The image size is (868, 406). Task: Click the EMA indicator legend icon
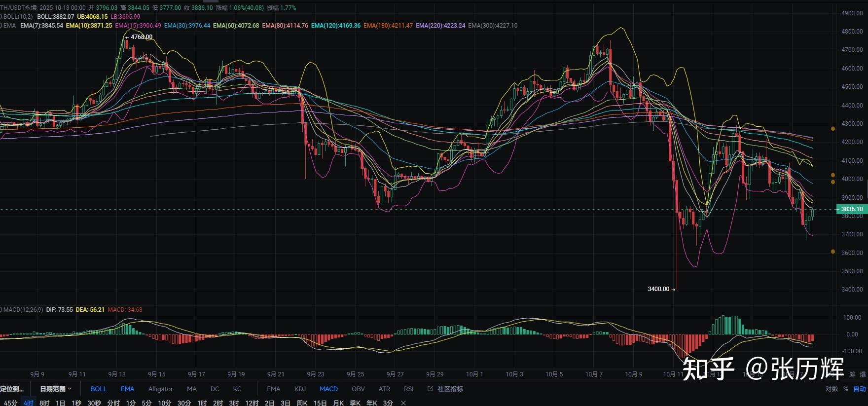(1, 26)
